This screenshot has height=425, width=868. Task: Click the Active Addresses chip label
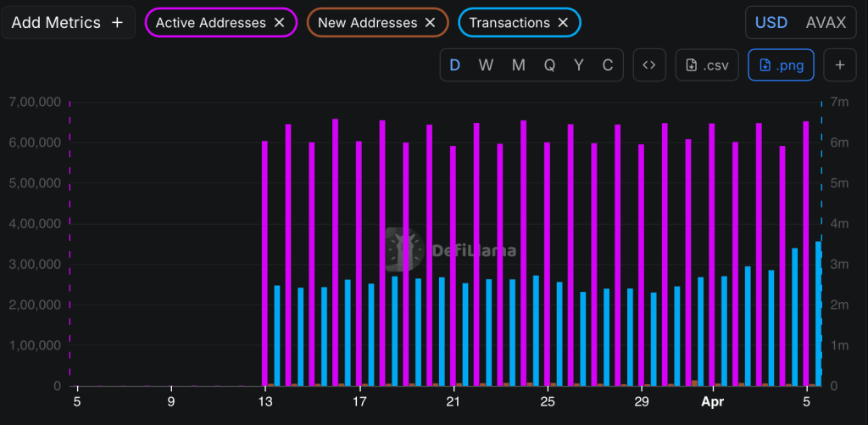pos(209,23)
